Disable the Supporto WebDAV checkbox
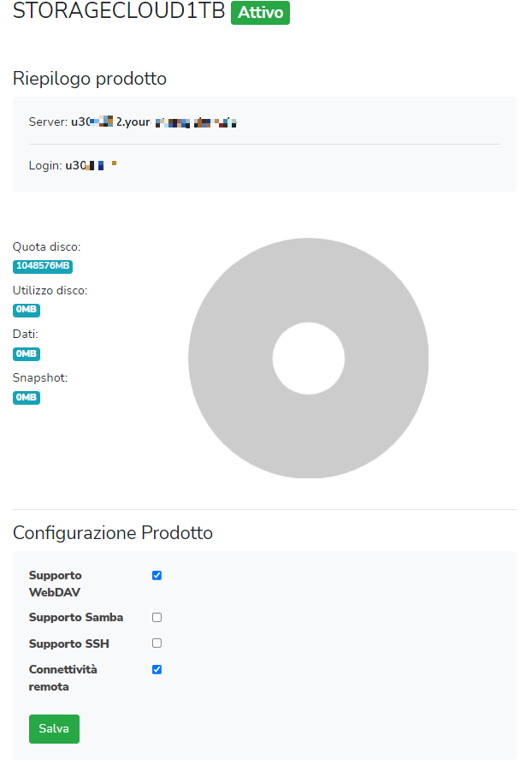The image size is (532, 771). [x=157, y=575]
